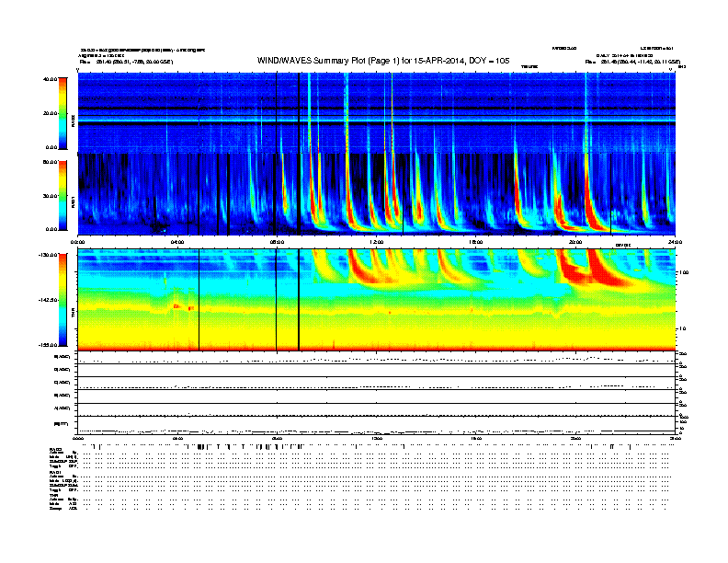Click the 20:00 time label below RAD1 spectrogram
The width and height of the screenshot is (728, 563).
coord(575,242)
